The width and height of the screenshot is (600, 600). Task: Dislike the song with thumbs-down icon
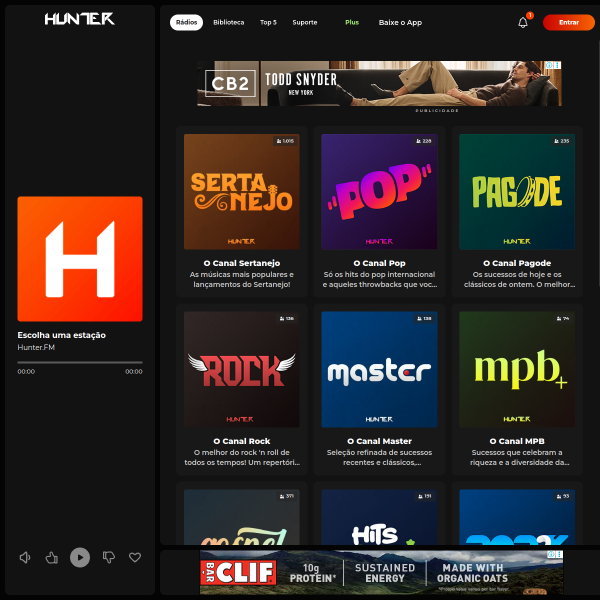(109, 558)
